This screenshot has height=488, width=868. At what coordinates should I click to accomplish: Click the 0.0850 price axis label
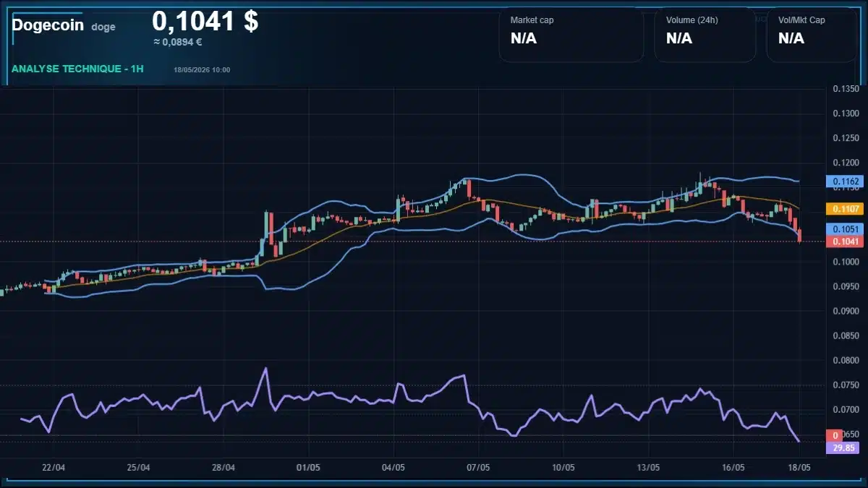846,335
